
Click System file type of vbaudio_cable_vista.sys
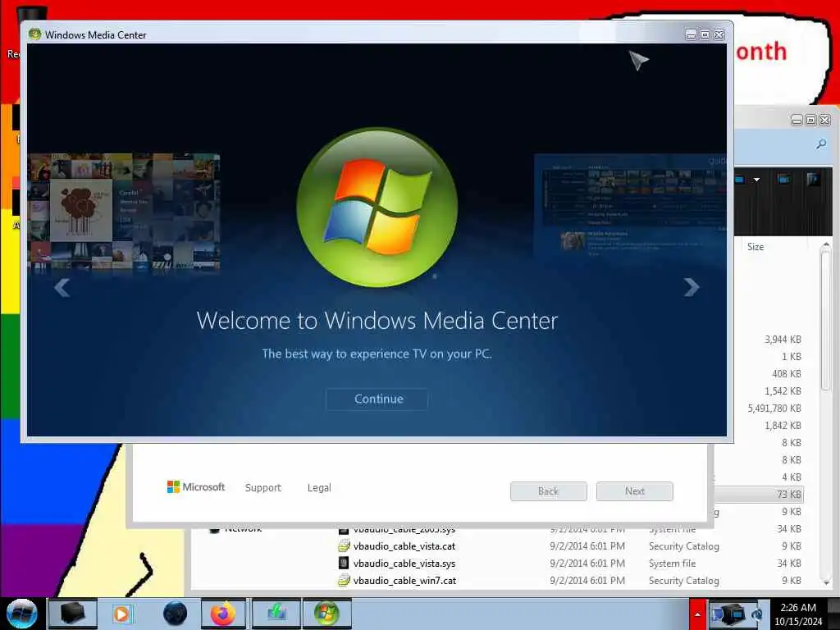click(673, 564)
